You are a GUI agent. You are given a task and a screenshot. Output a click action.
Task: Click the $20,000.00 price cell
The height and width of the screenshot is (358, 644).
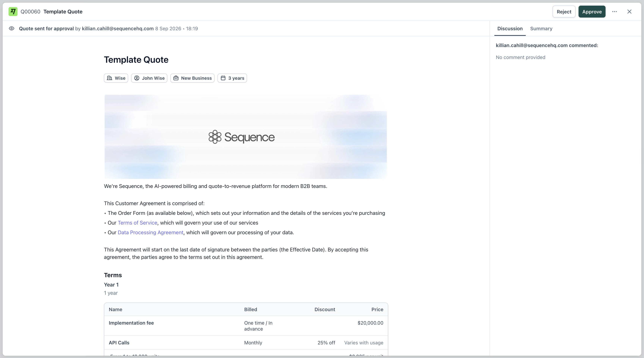click(371, 323)
